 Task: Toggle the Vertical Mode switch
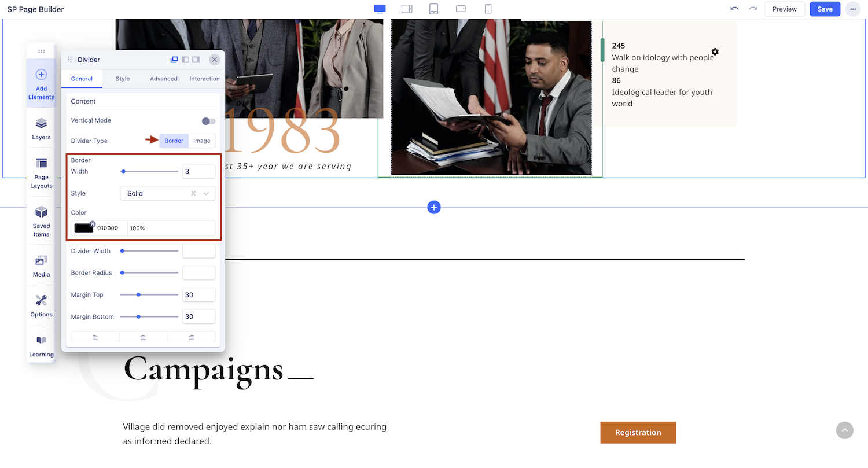208,121
